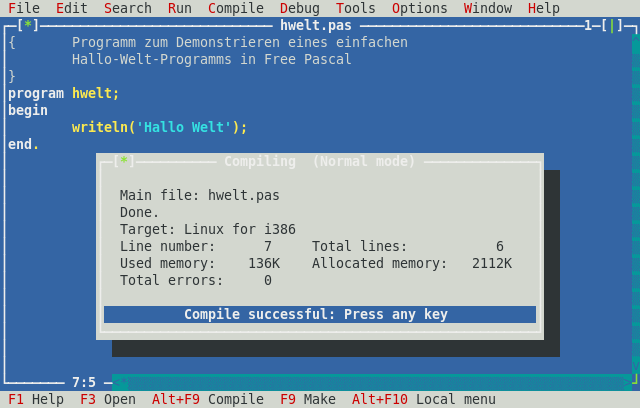Image resolution: width=640 pixels, height=408 pixels.
Task: Expand the Search menu
Action: pos(128,8)
